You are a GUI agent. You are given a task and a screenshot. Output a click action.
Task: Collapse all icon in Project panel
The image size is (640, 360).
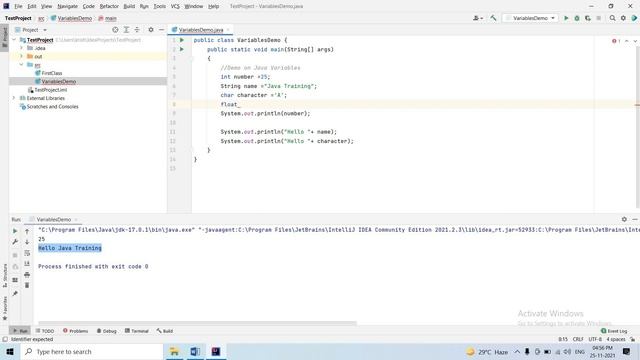pyautogui.click(x=137, y=30)
